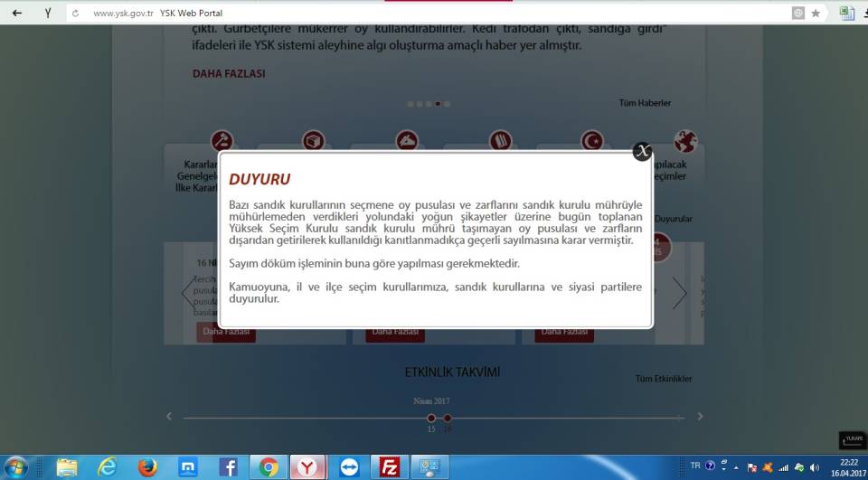This screenshot has width=868, height=480.
Task: Click the ballot box icon
Action: pos(314,141)
